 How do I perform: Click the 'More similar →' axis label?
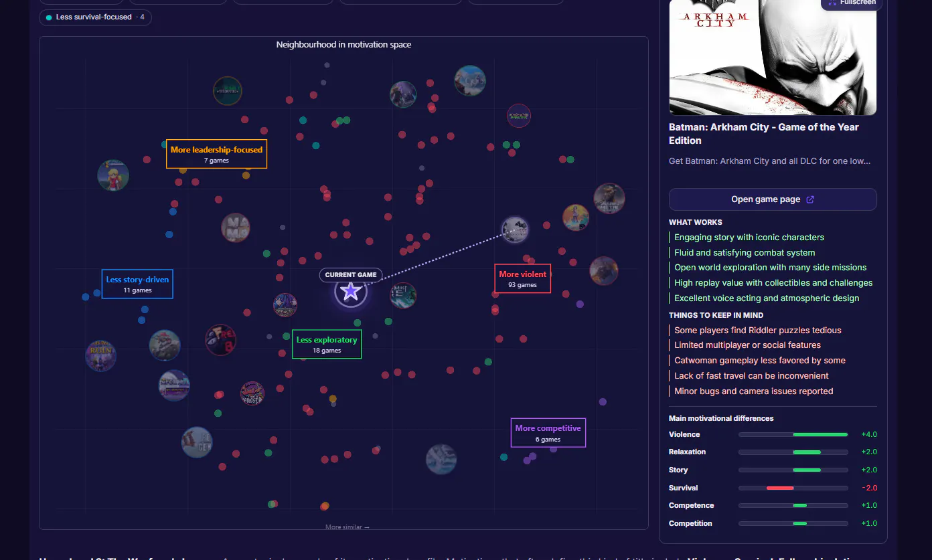[347, 527]
